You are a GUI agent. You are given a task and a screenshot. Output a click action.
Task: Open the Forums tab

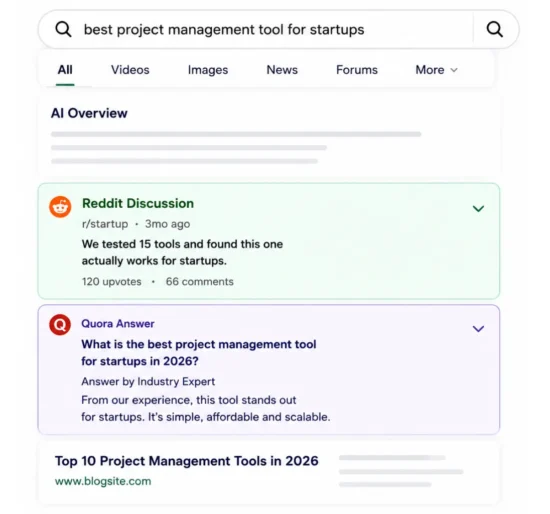[x=357, y=70]
